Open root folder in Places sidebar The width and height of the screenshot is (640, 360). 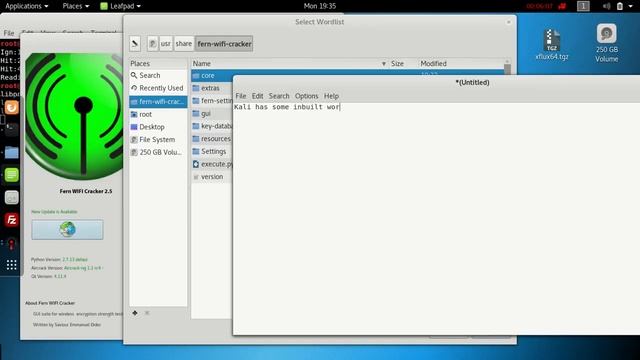[158, 114]
